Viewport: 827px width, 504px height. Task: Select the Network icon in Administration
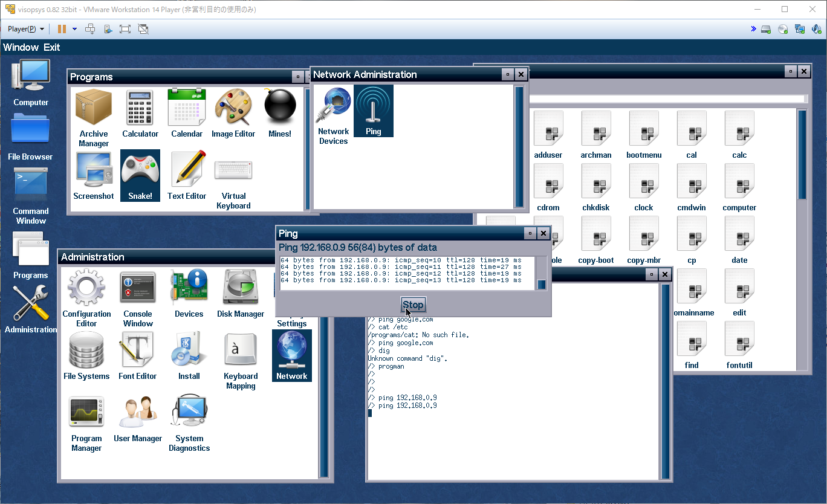pyautogui.click(x=292, y=356)
